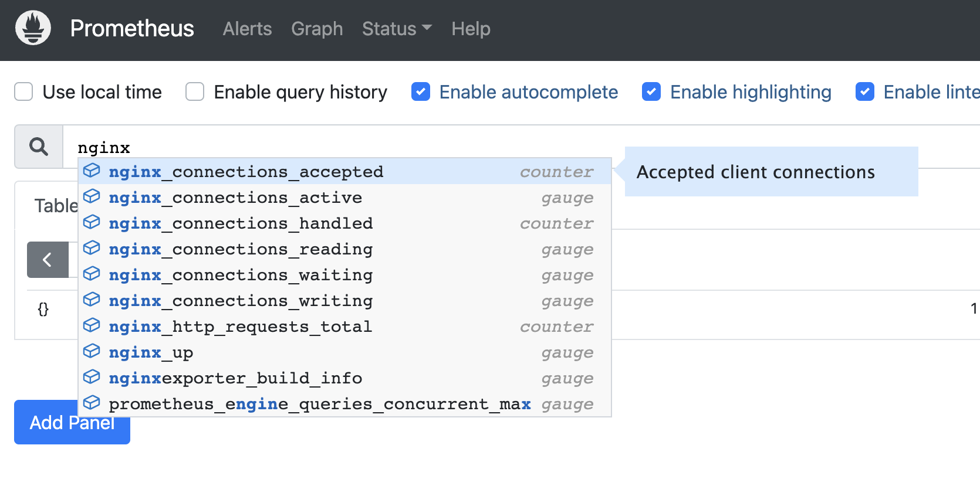Image resolution: width=980 pixels, height=496 pixels.
Task: Open the Alerts page
Action: pos(247,29)
